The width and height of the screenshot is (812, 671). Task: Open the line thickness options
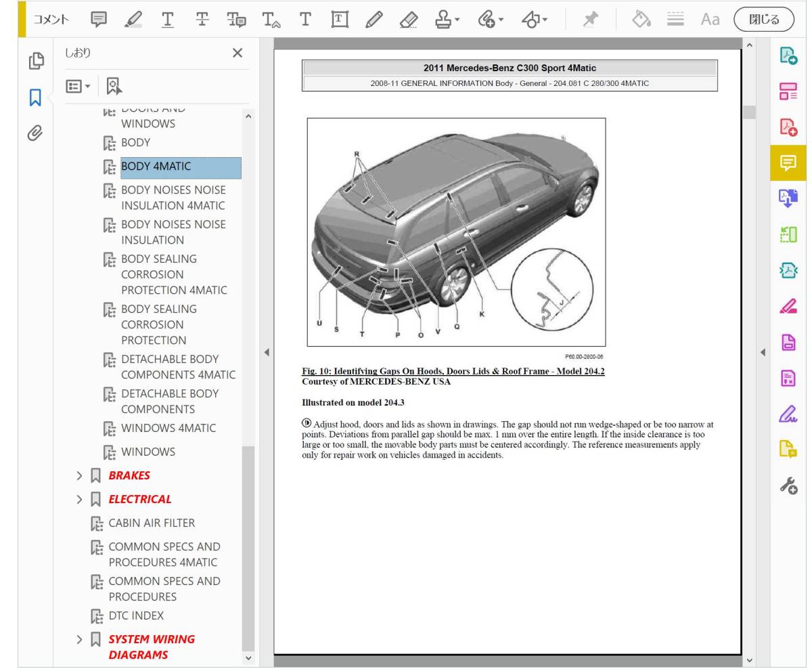point(675,20)
